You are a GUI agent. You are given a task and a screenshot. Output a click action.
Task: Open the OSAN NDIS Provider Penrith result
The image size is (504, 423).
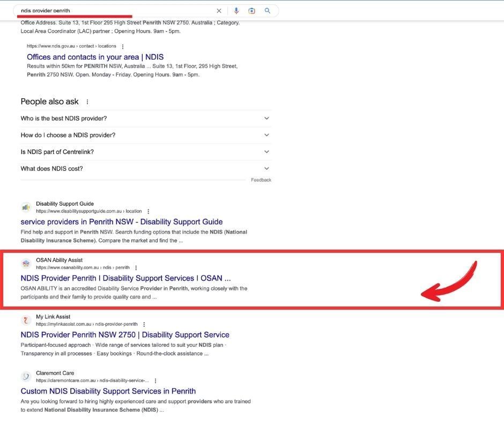[x=125, y=278]
